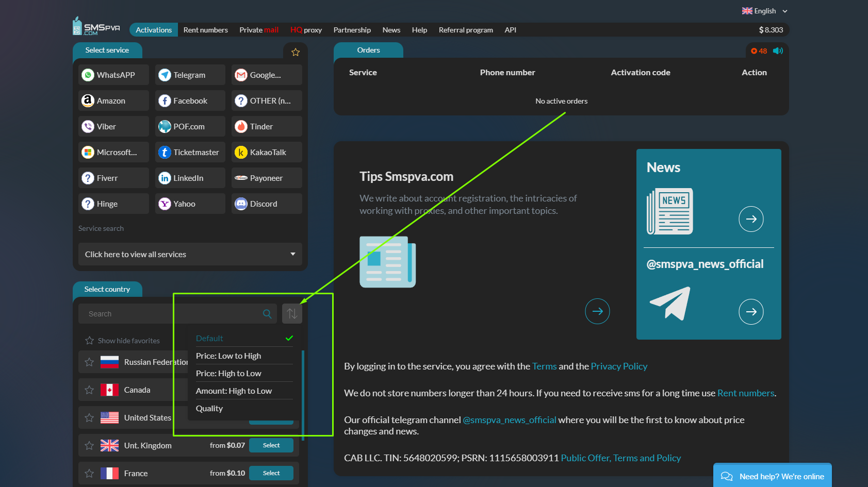Screen dimensions: 868x487
Task: Select the Fiverr service
Action: point(113,178)
